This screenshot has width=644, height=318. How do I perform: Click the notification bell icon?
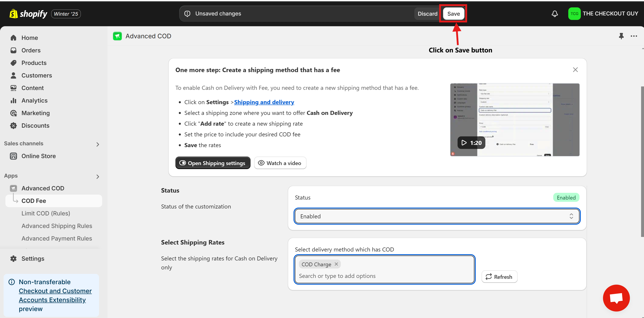click(555, 14)
